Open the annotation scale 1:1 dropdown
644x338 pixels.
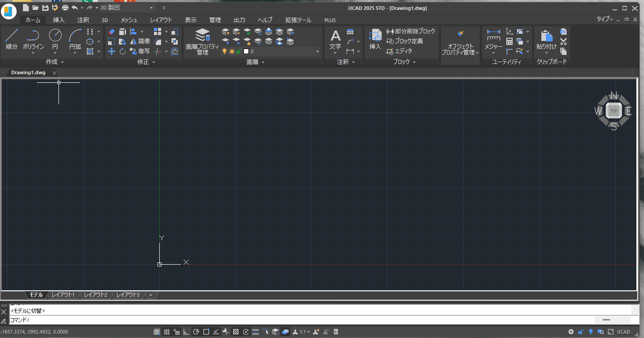[x=305, y=332]
